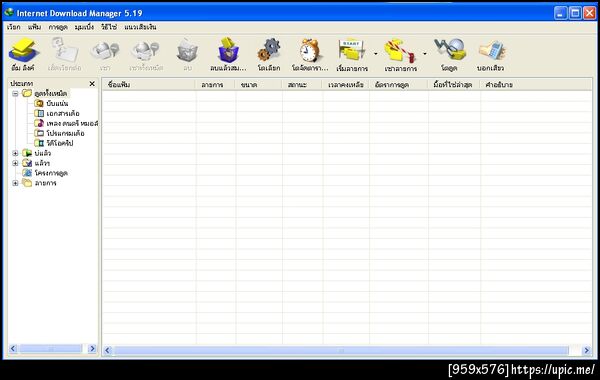Image resolution: width=600 pixels, height=380 pixels.
Task: Open Options via the gears icon
Action: (x=269, y=50)
